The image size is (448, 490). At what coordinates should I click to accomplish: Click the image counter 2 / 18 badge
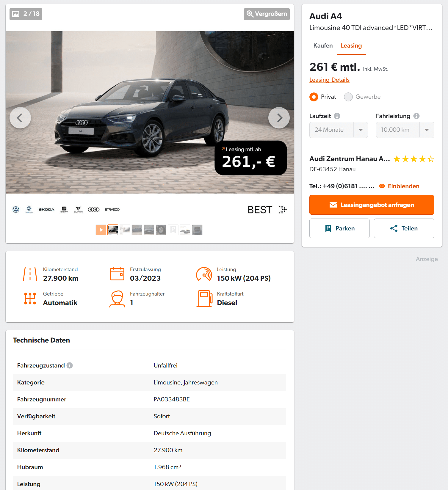(26, 14)
